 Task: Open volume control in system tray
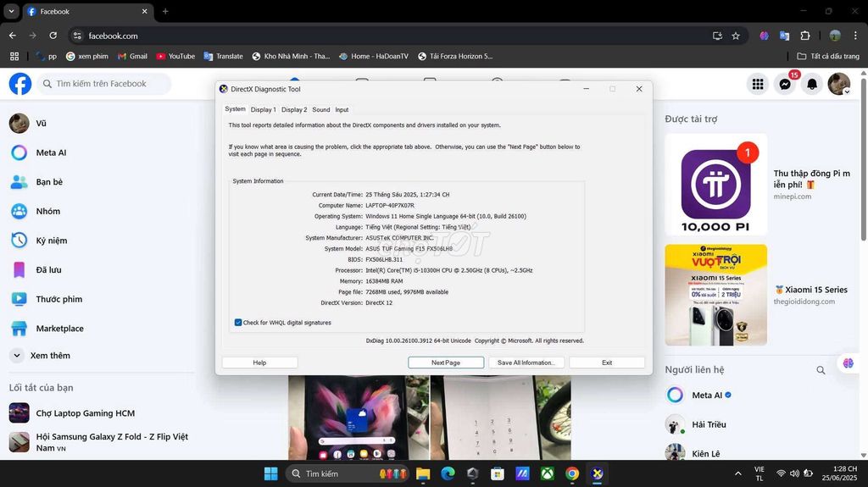coord(794,473)
